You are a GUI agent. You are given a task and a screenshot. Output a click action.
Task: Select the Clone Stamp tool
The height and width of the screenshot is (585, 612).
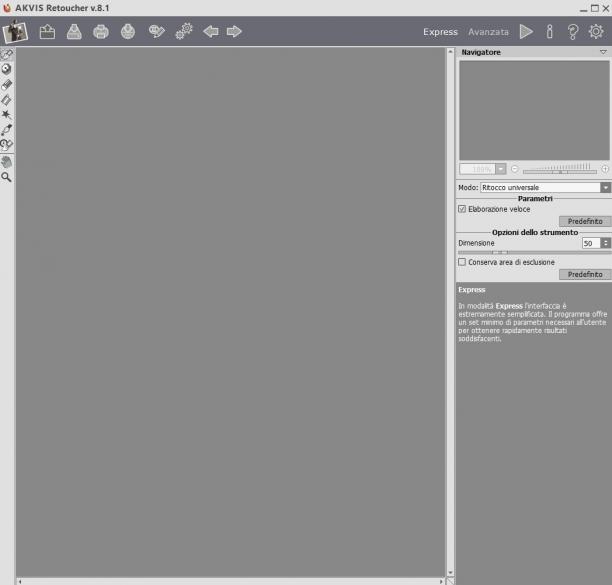click(7, 145)
